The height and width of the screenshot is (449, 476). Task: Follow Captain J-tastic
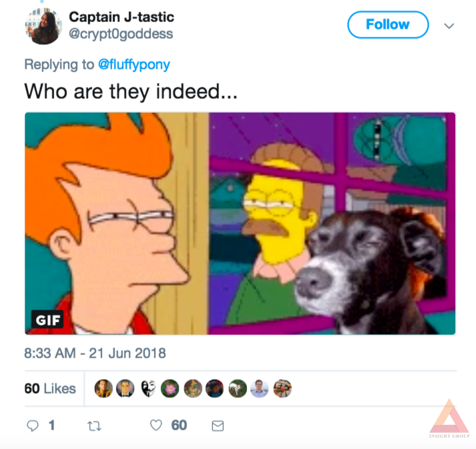388,25
